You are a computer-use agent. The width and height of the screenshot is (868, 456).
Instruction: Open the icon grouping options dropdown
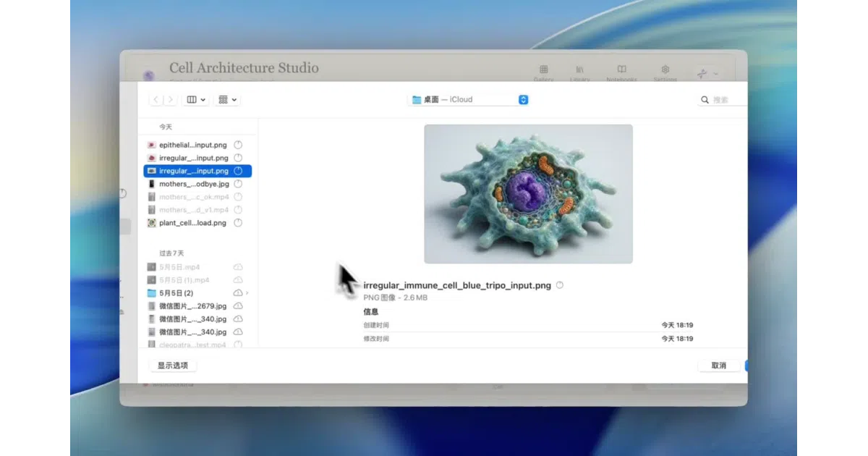tap(227, 100)
